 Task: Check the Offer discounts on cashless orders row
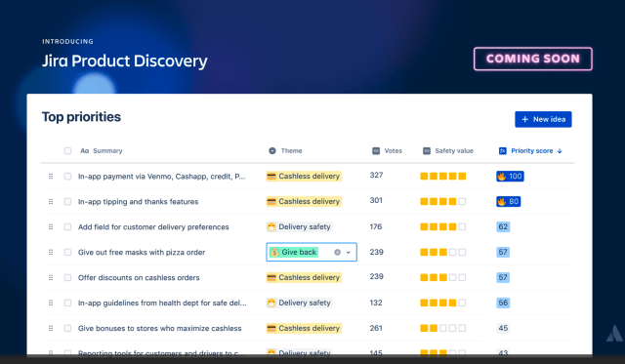coord(67,277)
